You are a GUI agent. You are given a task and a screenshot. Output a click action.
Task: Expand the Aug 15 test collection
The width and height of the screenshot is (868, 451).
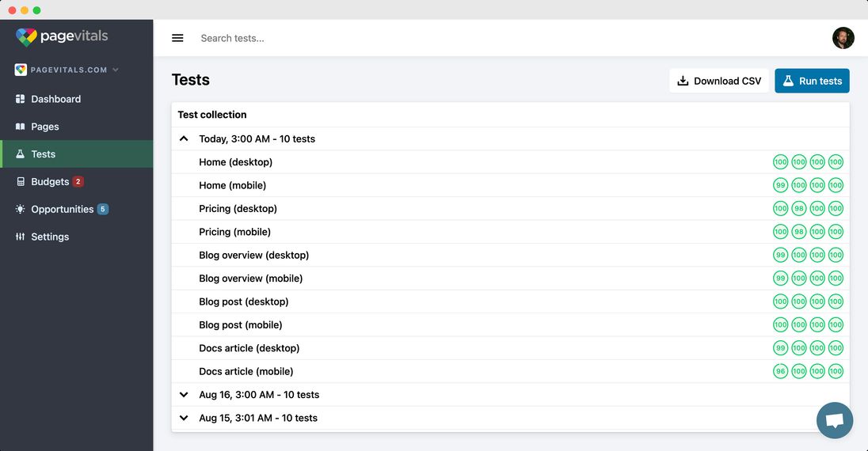(184, 418)
